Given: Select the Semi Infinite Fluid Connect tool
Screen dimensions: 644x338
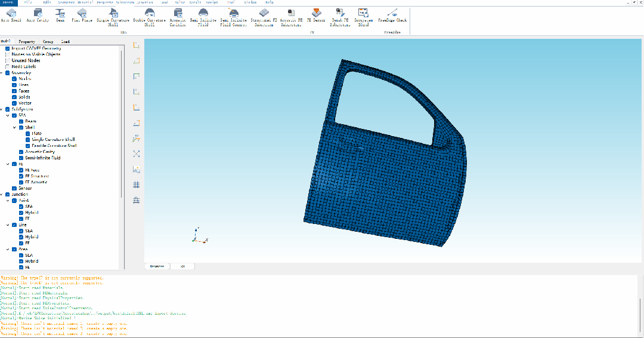Looking at the screenshot, I should 233,18.
